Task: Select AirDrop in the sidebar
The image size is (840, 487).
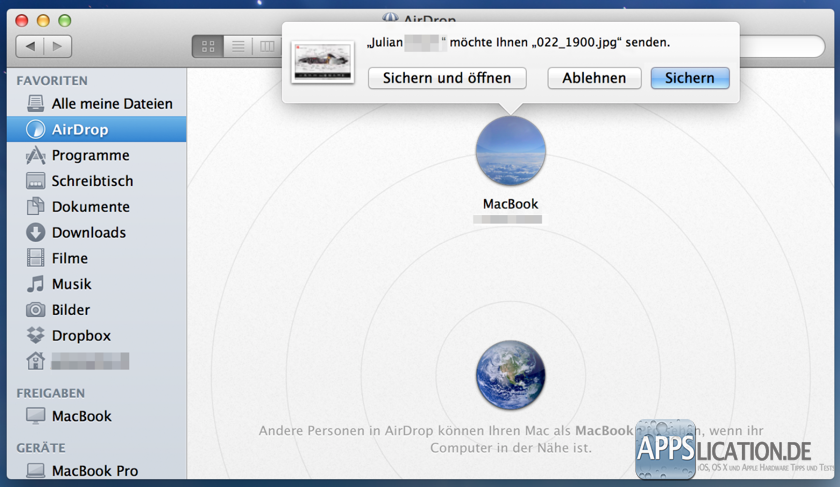Action: tap(96, 129)
